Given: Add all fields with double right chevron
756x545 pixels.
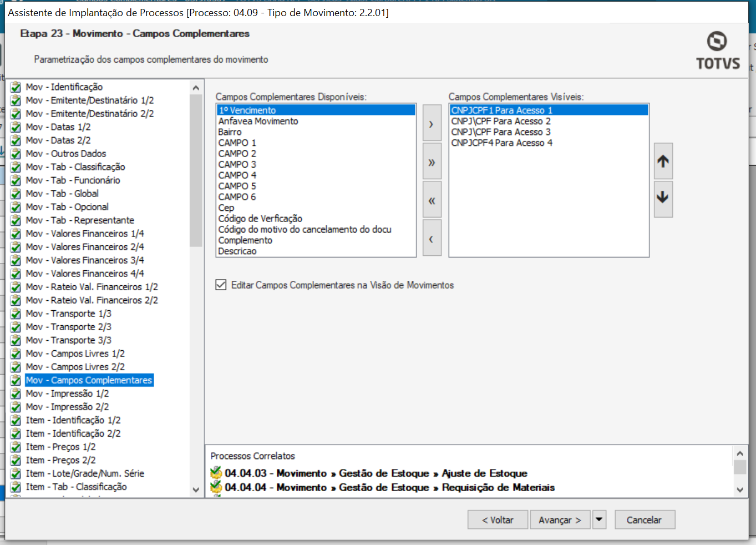Looking at the screenshot, I should pos(432,162).
